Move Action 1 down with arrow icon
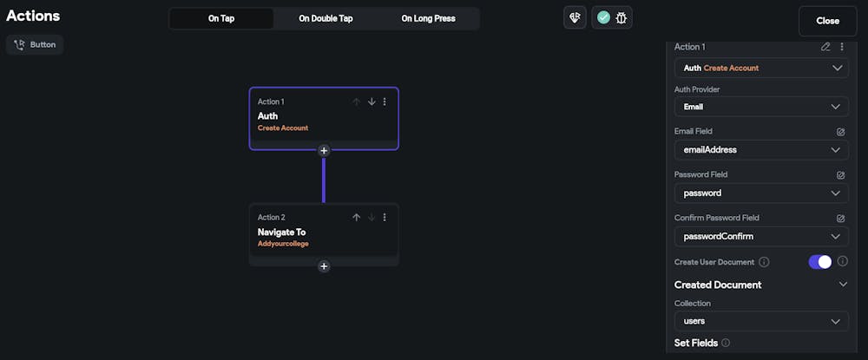The width and height of the screenshot is (868, 360). [x=372, y=101]
